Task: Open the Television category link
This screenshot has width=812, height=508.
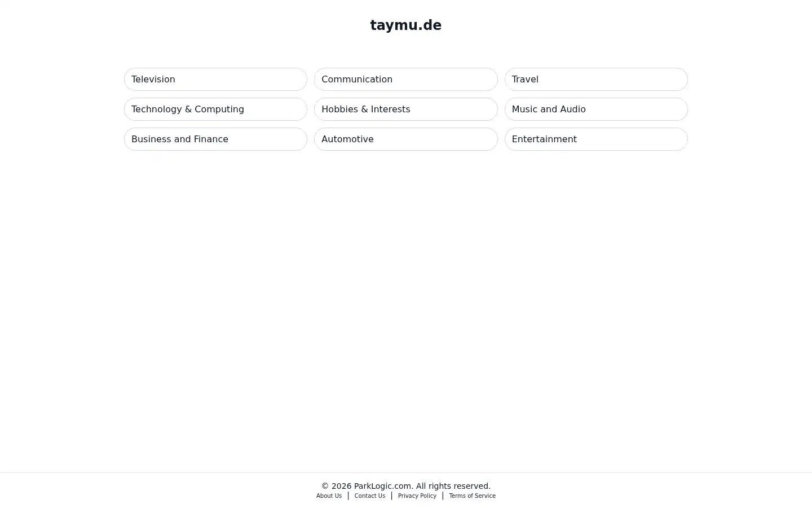Action: click(x=215, y=79)
